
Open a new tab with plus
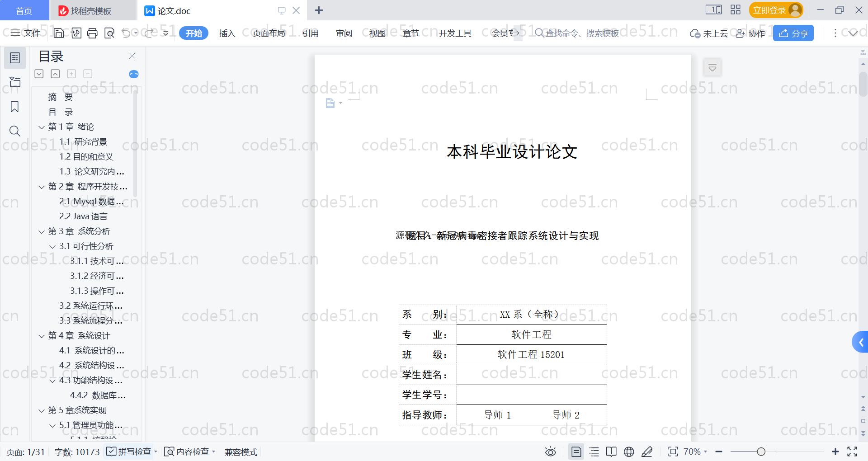point(319,10)
